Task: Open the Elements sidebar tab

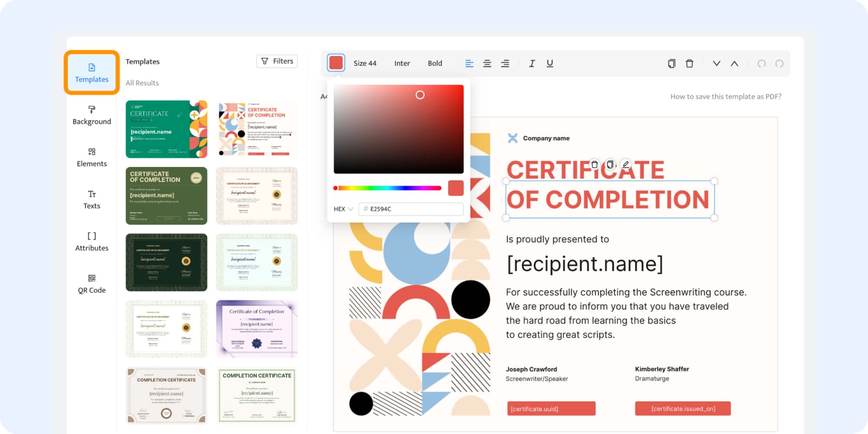Action: click(x=92, y=157)
